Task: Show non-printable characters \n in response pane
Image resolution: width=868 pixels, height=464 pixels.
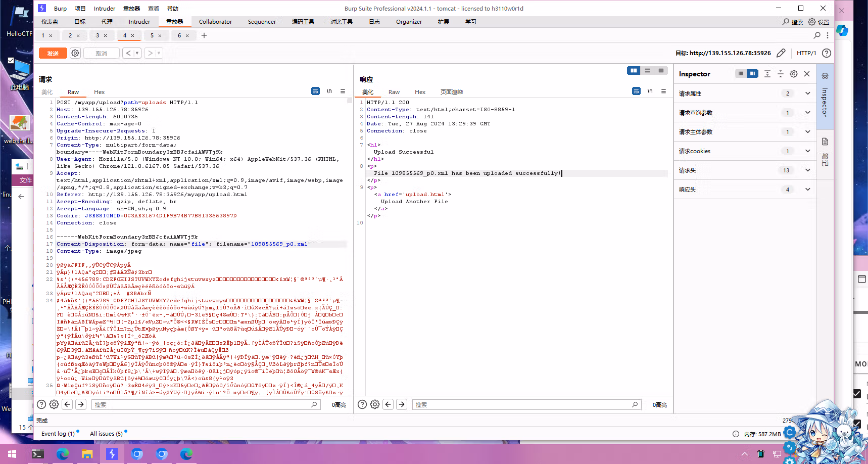Action: [650, 91]
